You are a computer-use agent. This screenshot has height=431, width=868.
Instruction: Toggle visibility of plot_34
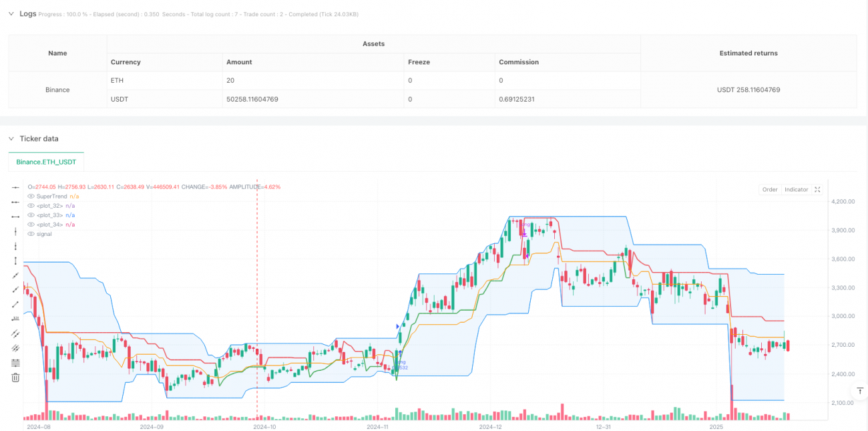(x=29, y=224)
